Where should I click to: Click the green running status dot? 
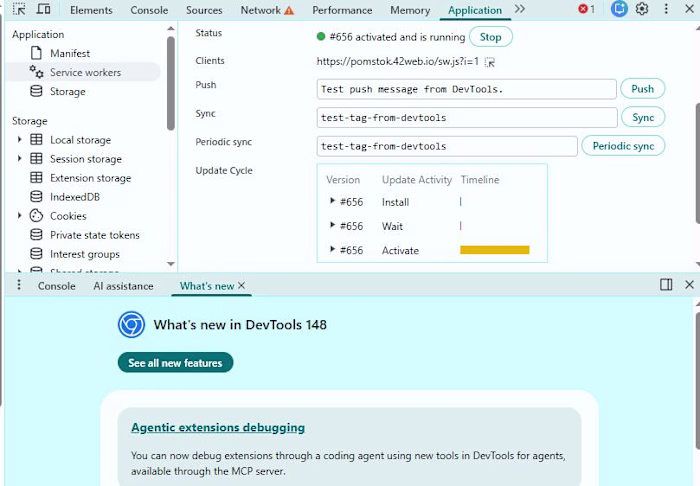[321, 37]
